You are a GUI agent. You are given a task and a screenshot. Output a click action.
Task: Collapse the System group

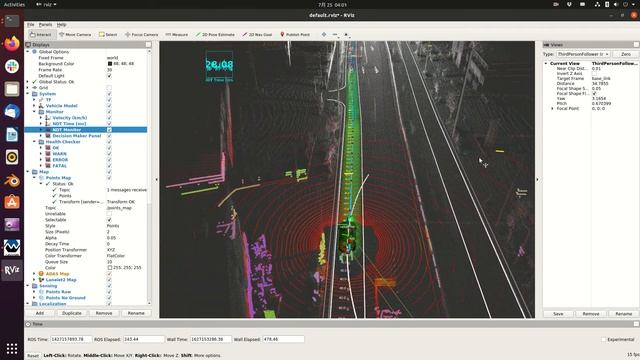28,94
